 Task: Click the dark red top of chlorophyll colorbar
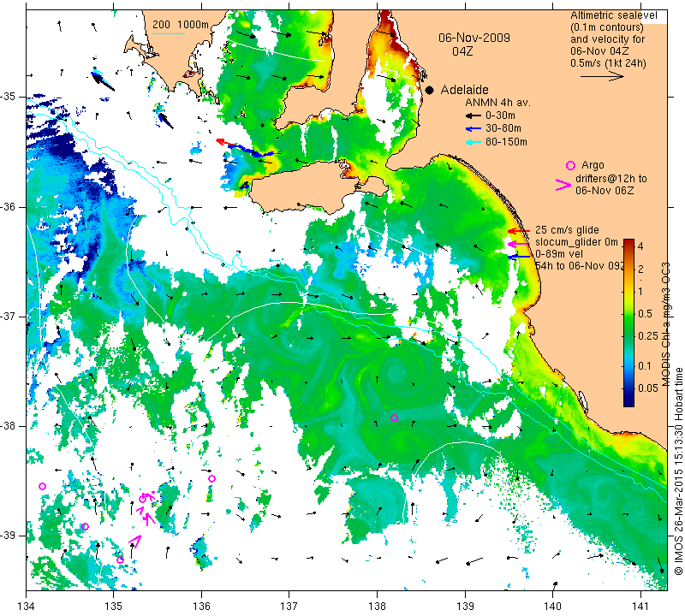click(628, 243)
